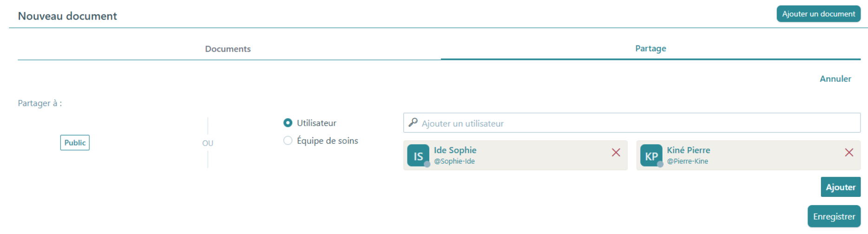Open the Partage tab
Image resolution: width=868 pixels, height=234 pixels.
coord(651,48)
